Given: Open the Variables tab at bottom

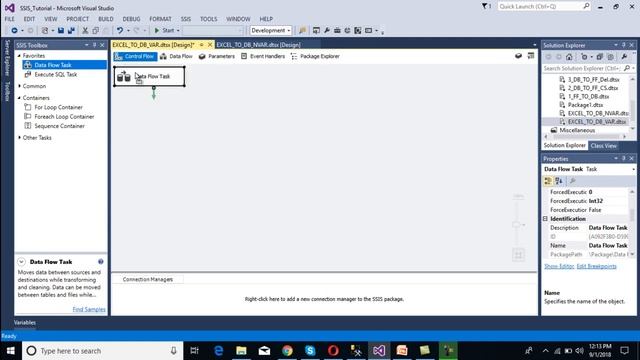Looking at the screenshot, I should click(x=24, y=322).
